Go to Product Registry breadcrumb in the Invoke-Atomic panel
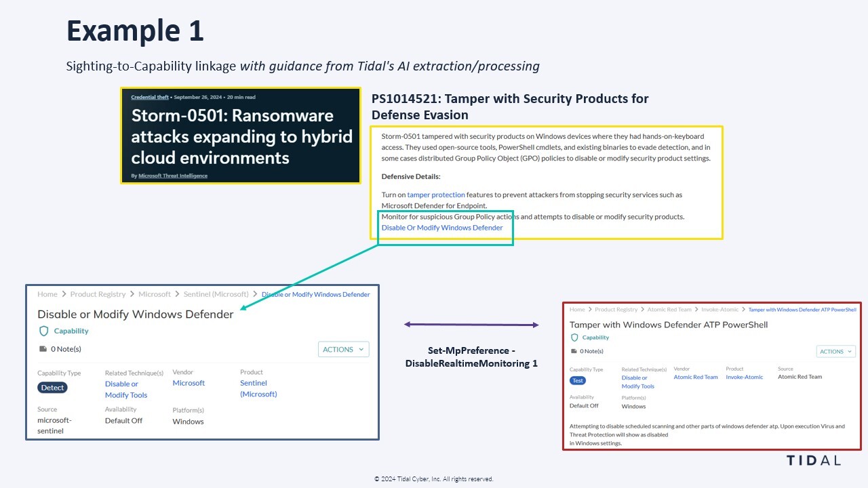 (x=616, y=310)
